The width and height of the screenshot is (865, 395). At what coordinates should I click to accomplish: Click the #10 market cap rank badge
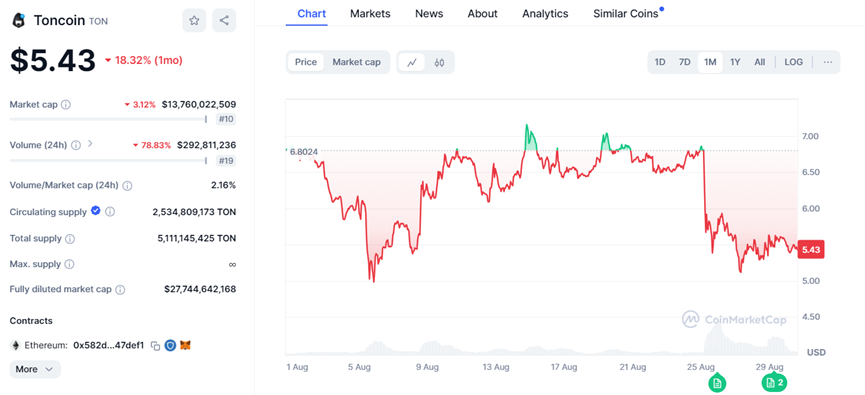pos(227,119)
